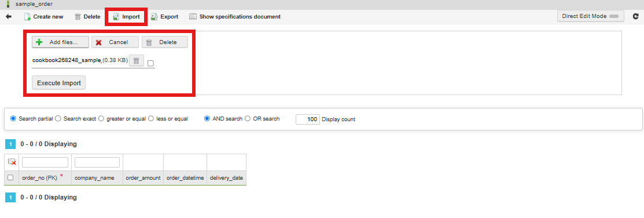Click Export in the toolbar
The image size is (644, 218).
coord(164,17)
